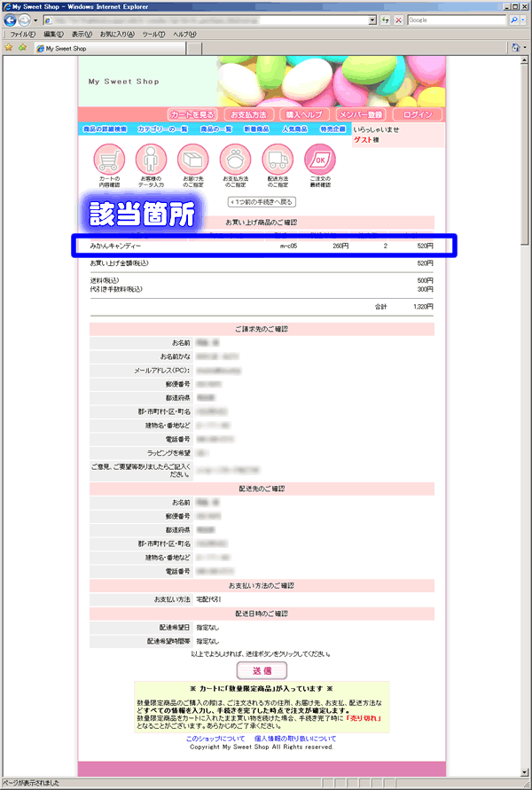
Task: Click the 1つ前の手続きへ戻る button
Action: 262,202
